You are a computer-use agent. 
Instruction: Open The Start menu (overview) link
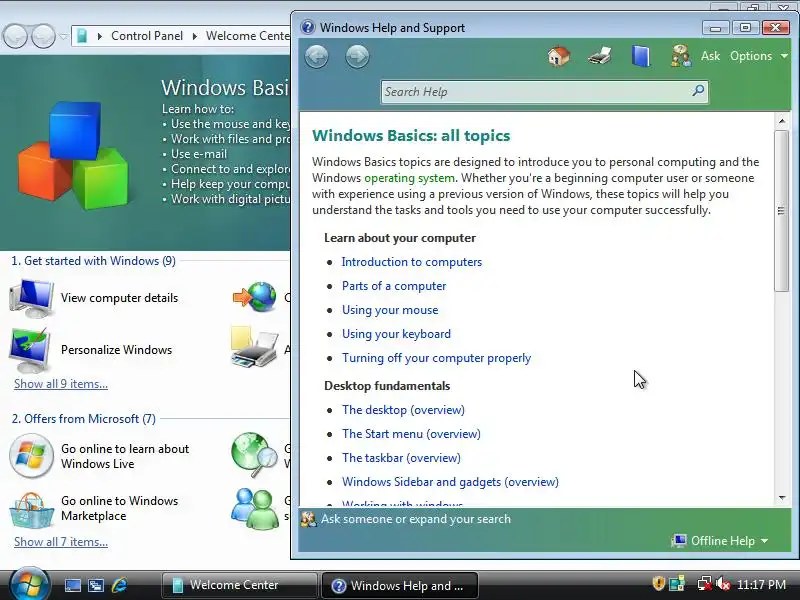411,434
